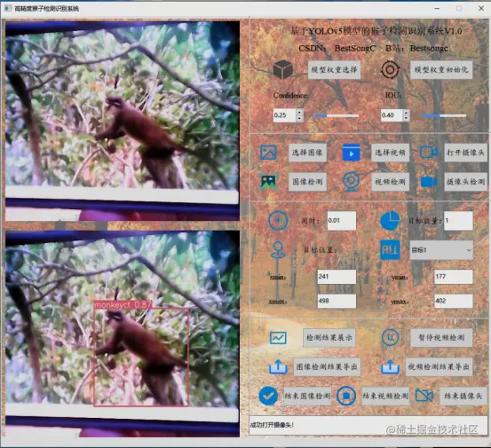Minimize the application window

click(437, 9)
